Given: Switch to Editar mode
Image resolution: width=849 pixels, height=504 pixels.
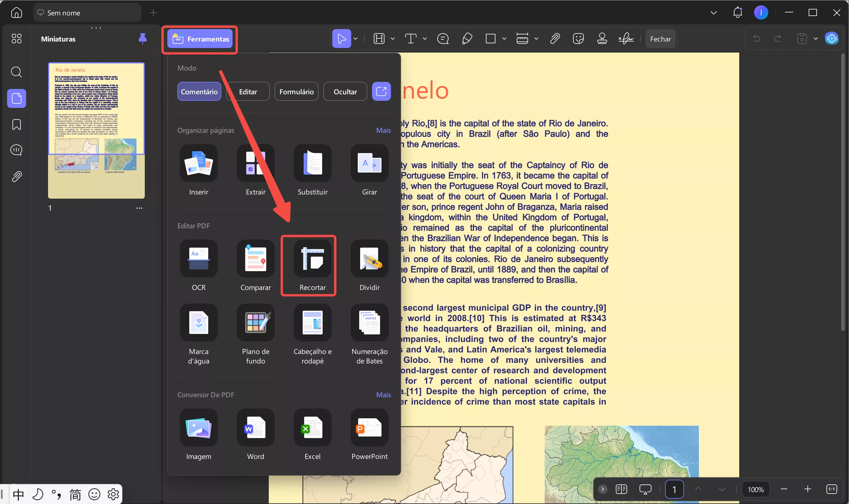Looking at the screenshot, I should [248, 91].
